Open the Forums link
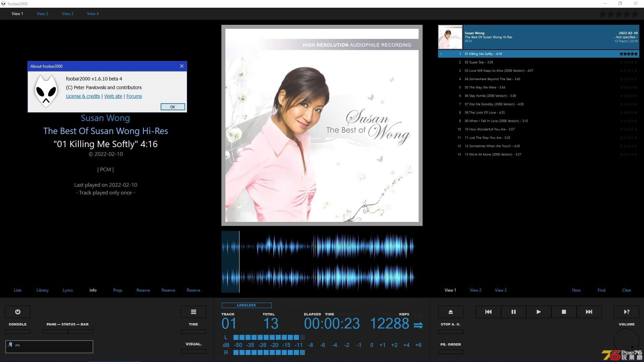The image size is (644, 362). pyautogui.click(x=134, y=96)
